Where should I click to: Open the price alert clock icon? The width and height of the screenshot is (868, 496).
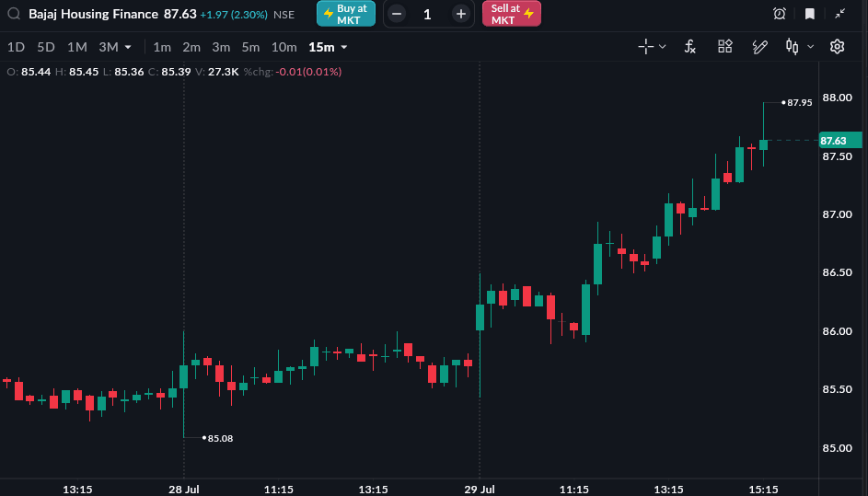(780, 14)
